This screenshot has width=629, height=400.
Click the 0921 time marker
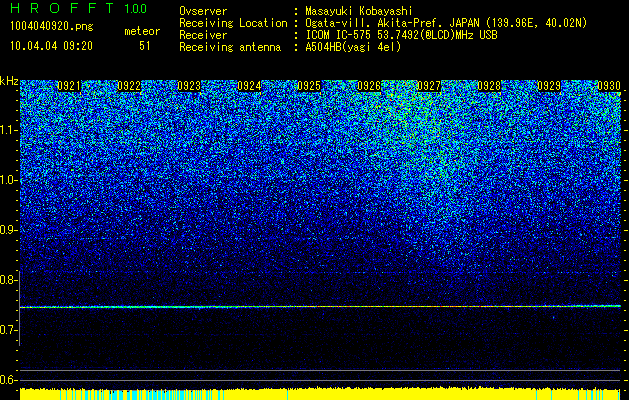coord(69,86)
